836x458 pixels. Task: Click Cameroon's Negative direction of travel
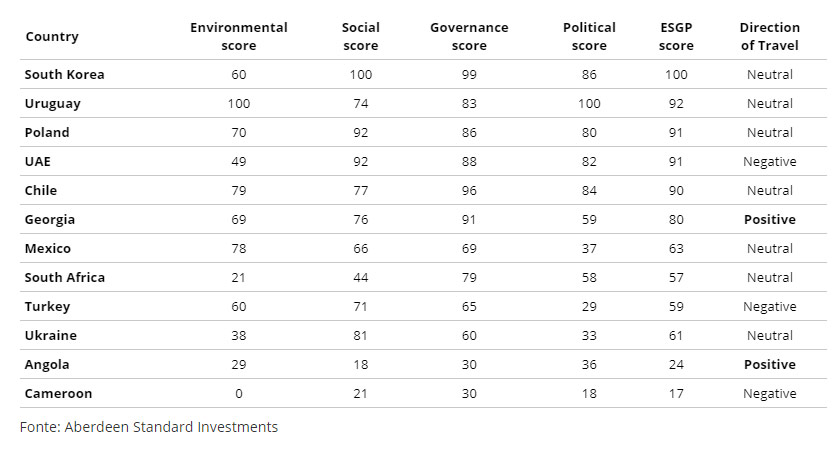click(x=769, y=394)
